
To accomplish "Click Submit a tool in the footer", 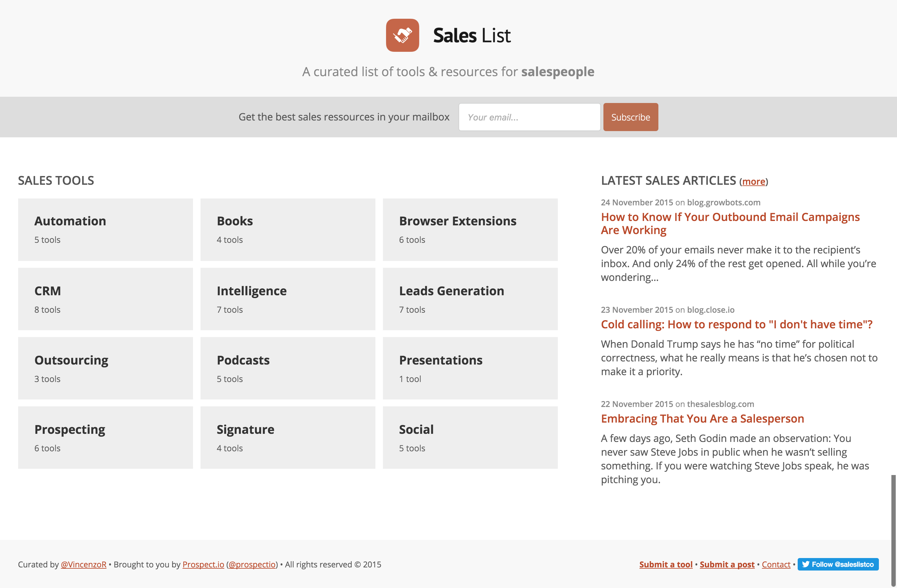I will coord(666,564).
